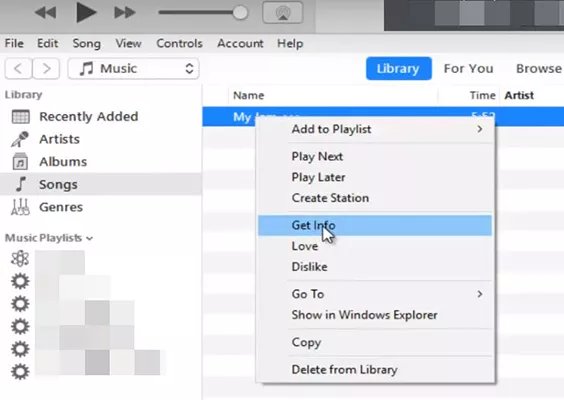Open the File menu
This screenshot has width=564, height=400.
coord(14,44)
